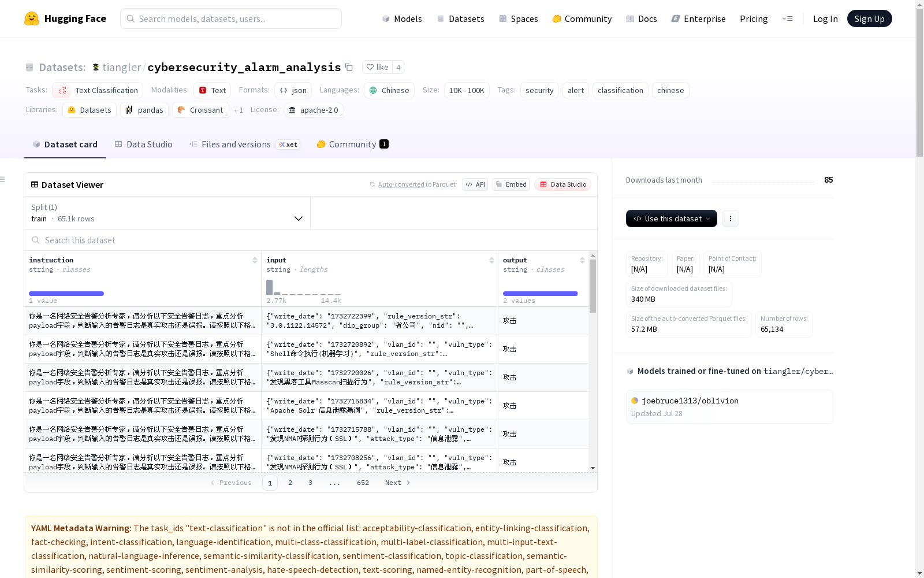The image size is (924, 578).
Task: Click the row with write_date 1732722399
Action: [x=306, y=321]
